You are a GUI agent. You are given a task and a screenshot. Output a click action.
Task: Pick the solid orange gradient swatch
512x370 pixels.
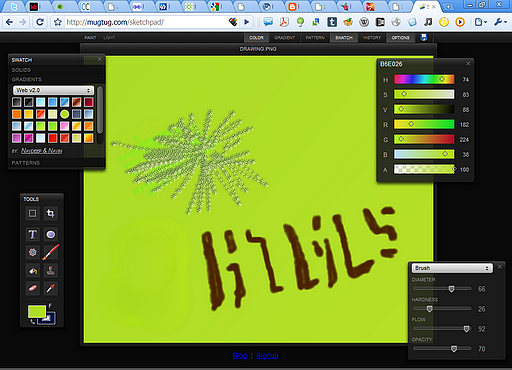(x=17, y=114)
